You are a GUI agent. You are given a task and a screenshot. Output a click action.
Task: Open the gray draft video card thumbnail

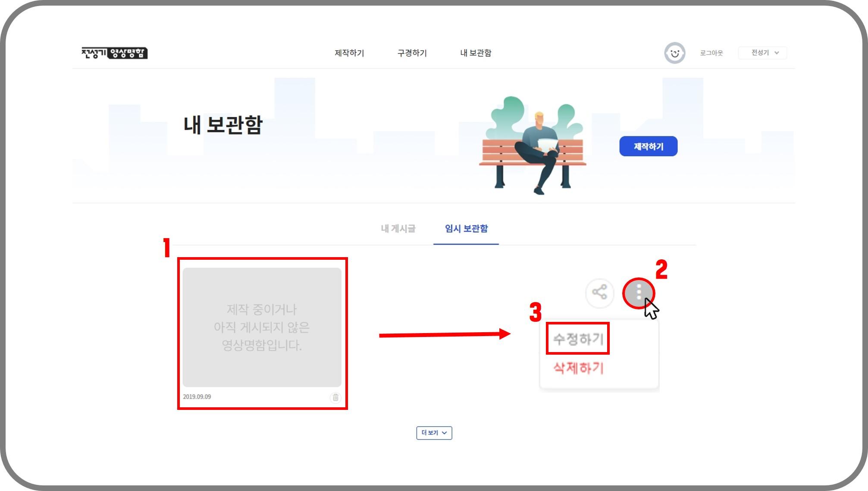[262, 327]
